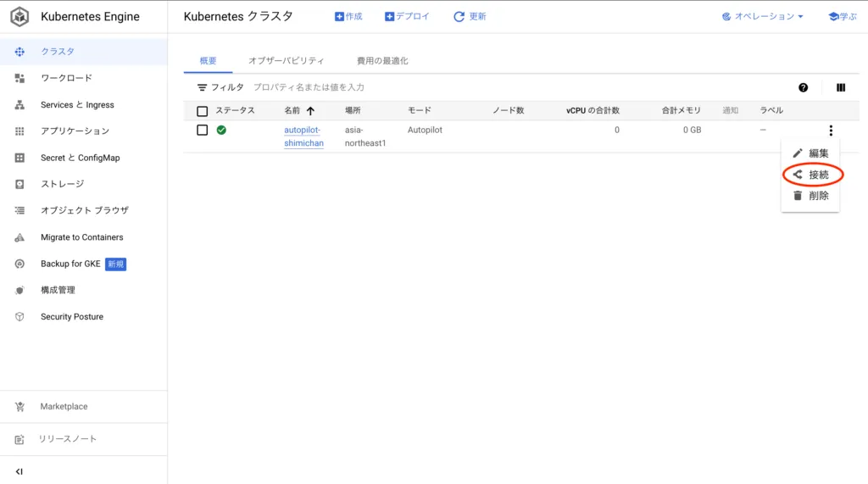Switch to the 費用の最適化 tab
Screen dimensions: 868x484
[382, 61]
